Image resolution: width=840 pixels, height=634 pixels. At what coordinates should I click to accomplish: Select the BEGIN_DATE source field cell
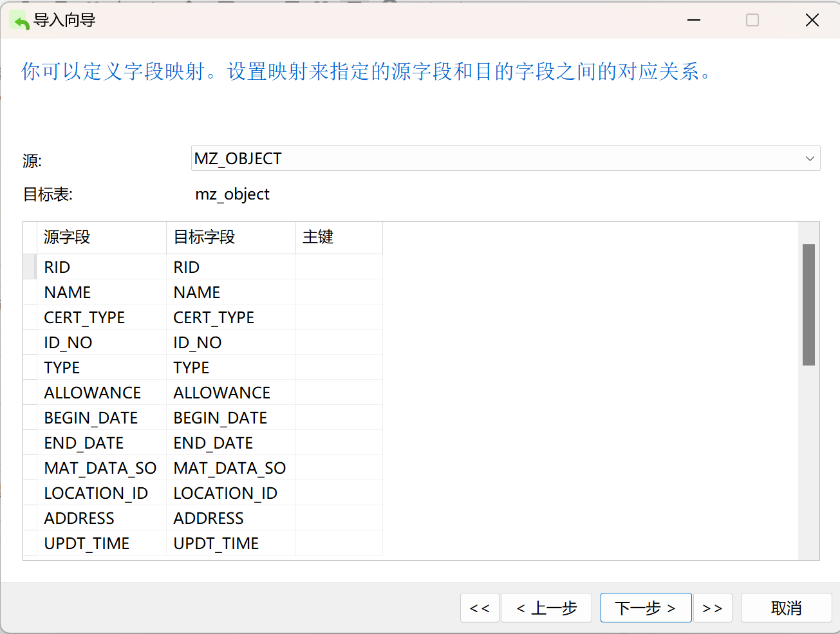pyautogui.click(x=102, y=418)
